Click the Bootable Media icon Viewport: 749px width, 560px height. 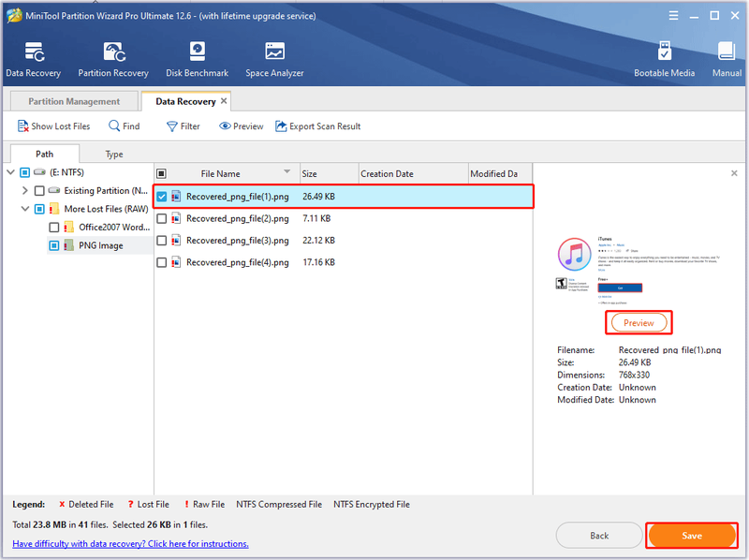click(664, 52)
